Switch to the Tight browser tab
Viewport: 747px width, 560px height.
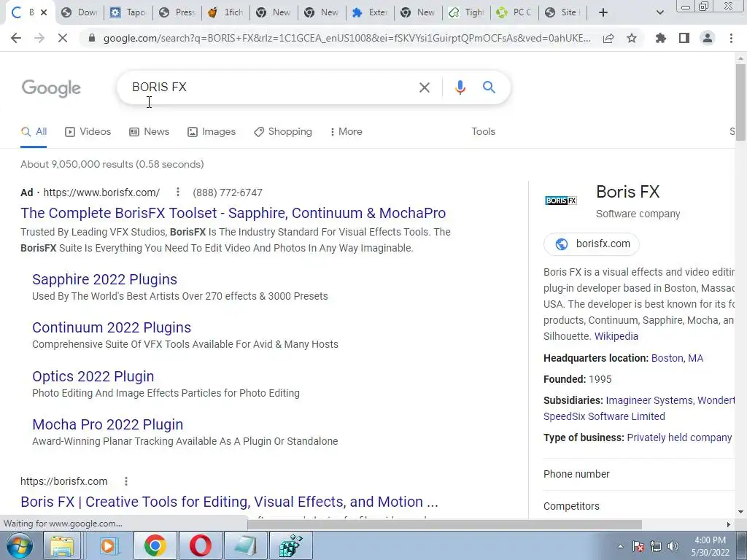click(467, 12)
